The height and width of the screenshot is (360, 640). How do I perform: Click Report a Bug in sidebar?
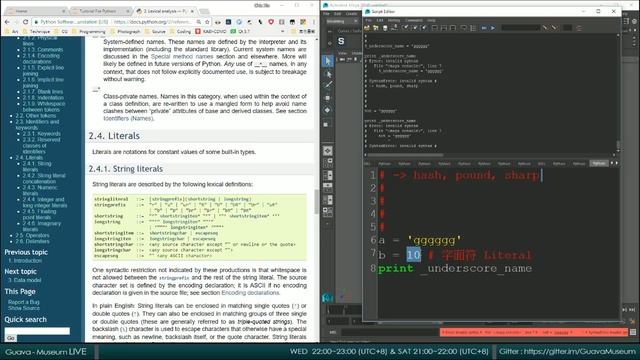24,302
